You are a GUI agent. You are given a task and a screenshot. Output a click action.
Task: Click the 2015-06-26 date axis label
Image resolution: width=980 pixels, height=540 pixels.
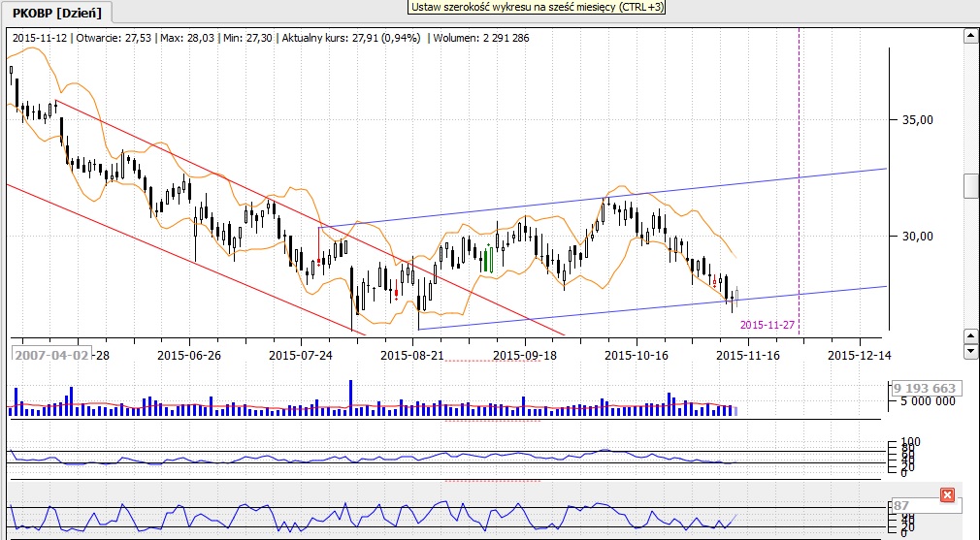189,355
